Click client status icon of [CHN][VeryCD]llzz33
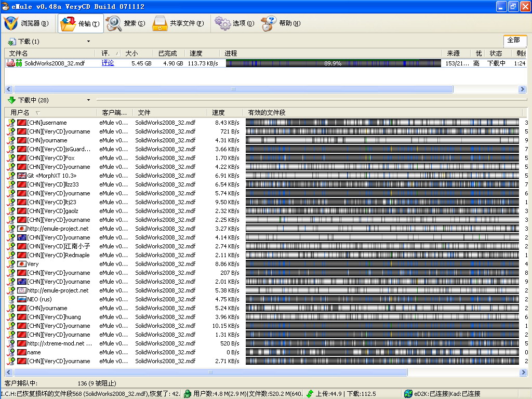Viewport: 532px width, 399px height. [11, 184]
